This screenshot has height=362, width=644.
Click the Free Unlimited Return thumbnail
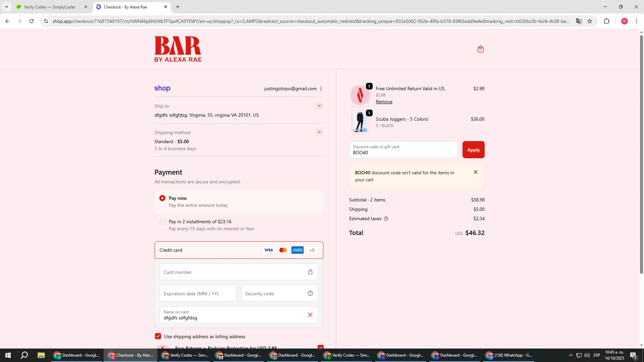click(x=360, y=95)
